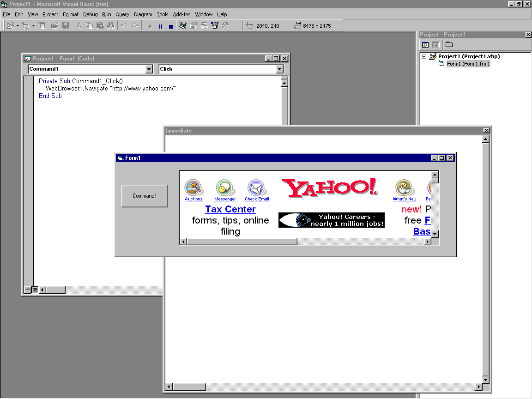Click the End (stop) toolbar button

(x=171, y=26)
